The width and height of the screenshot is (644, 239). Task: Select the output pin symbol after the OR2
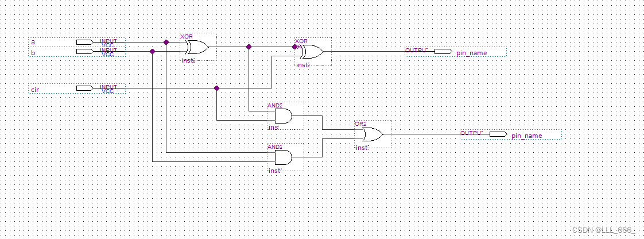(498, 134)
